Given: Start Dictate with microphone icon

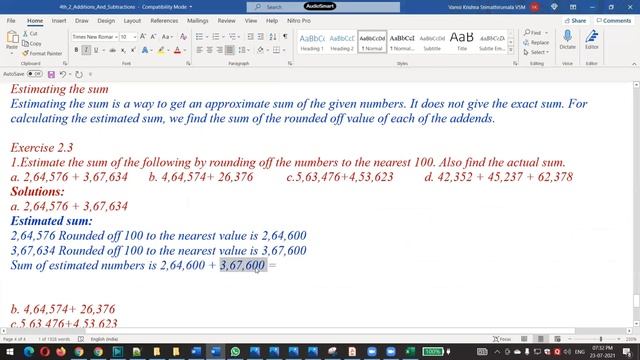Looking at the screenshot, I should (567, 40).
